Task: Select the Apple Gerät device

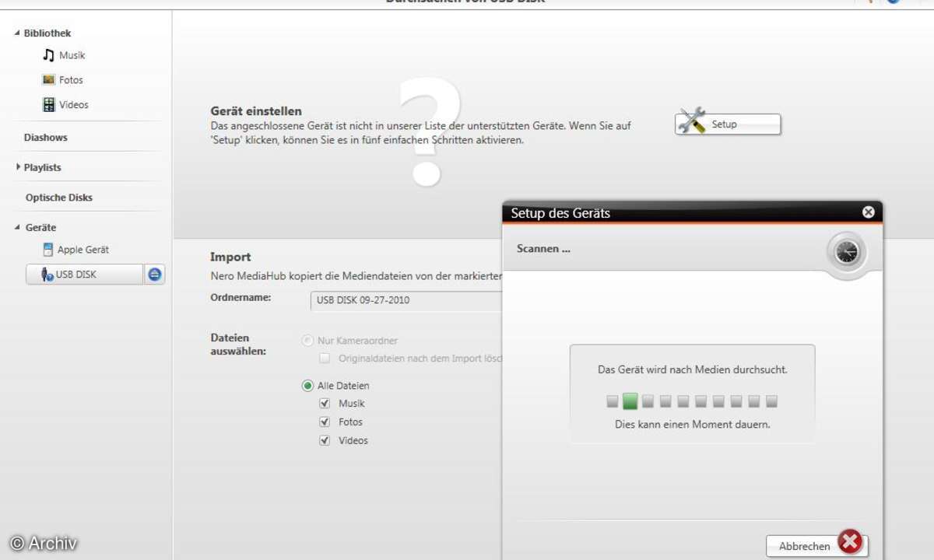Action: (76, 250)
